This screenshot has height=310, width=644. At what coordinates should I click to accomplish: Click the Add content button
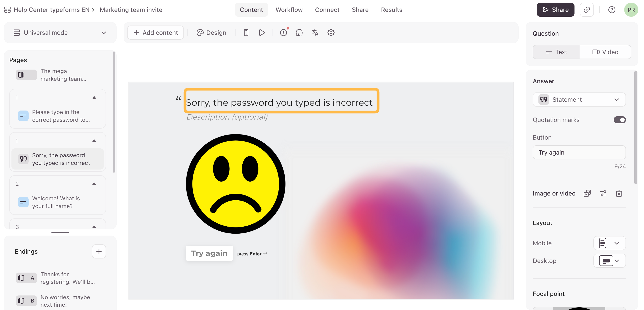pos(156,33)
